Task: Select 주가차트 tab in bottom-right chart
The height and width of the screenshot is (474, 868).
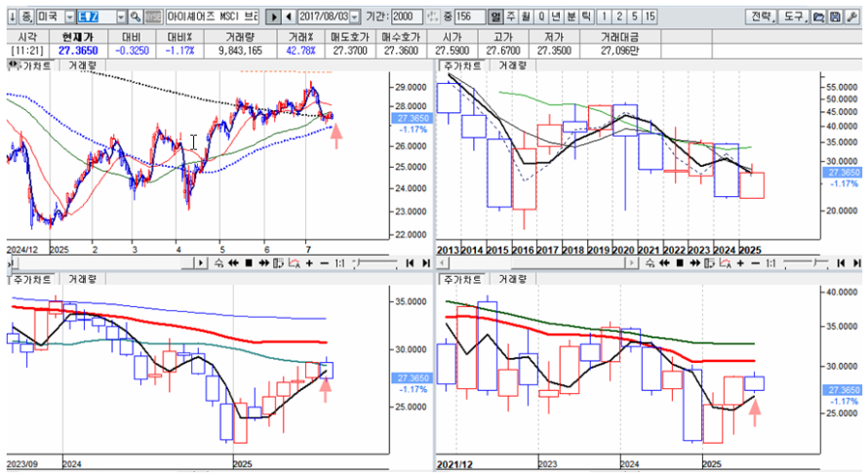Action: [462, 279]
